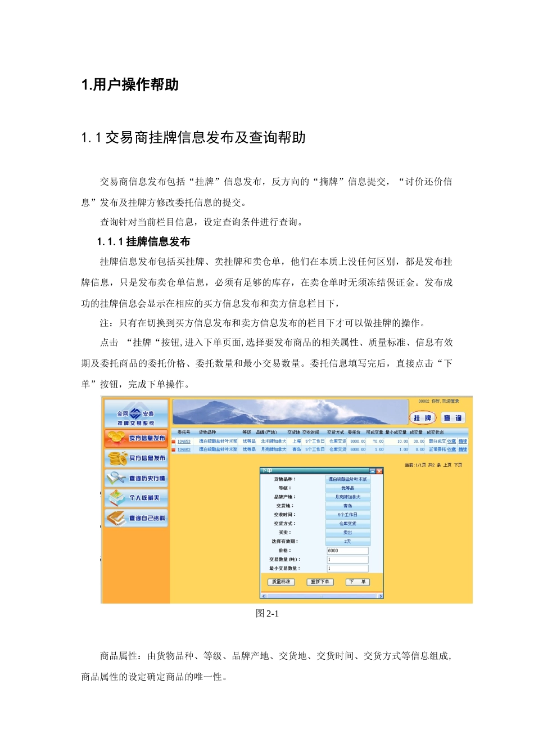Open 查询历史行情 via its magnifier icon
Viewport: 534px width, 756px height.
116,478
